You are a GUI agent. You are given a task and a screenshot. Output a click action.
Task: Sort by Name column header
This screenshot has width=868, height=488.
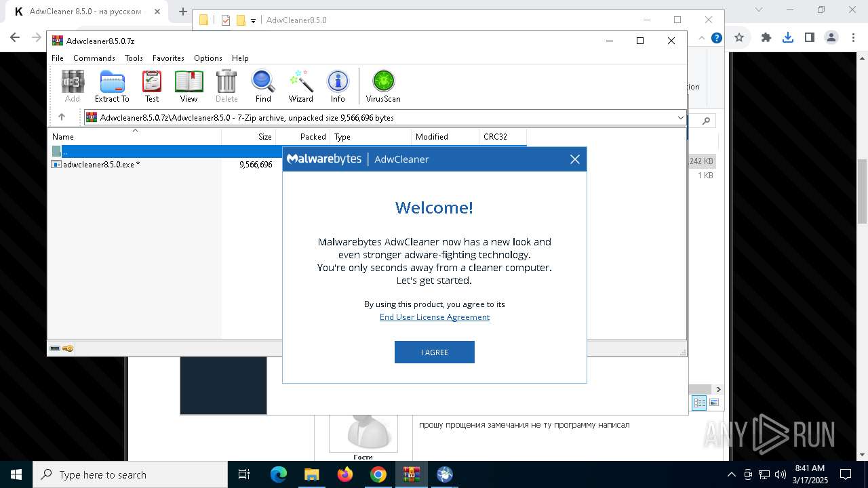click(134, 136)
